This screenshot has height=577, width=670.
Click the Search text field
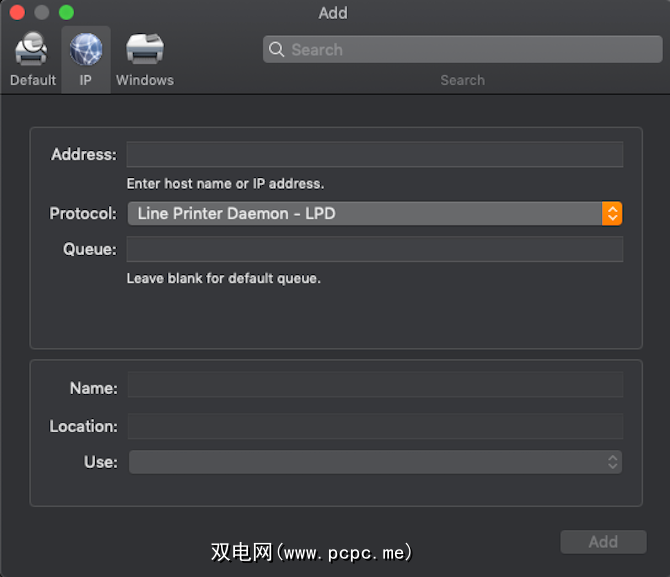point(470,50)
